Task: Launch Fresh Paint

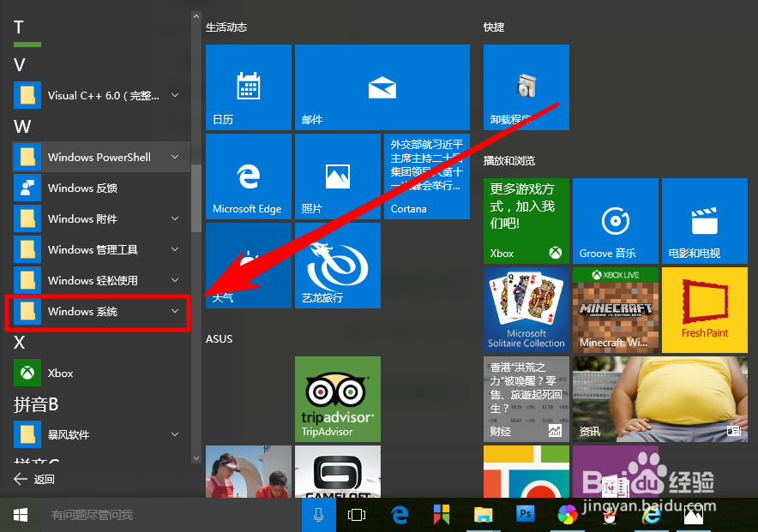Action: pyautogui.click(x=704, y=310)
